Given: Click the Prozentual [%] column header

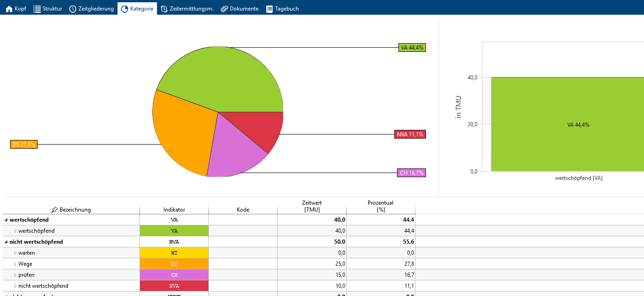Looking at the screenshot, I should pos(381,206).
